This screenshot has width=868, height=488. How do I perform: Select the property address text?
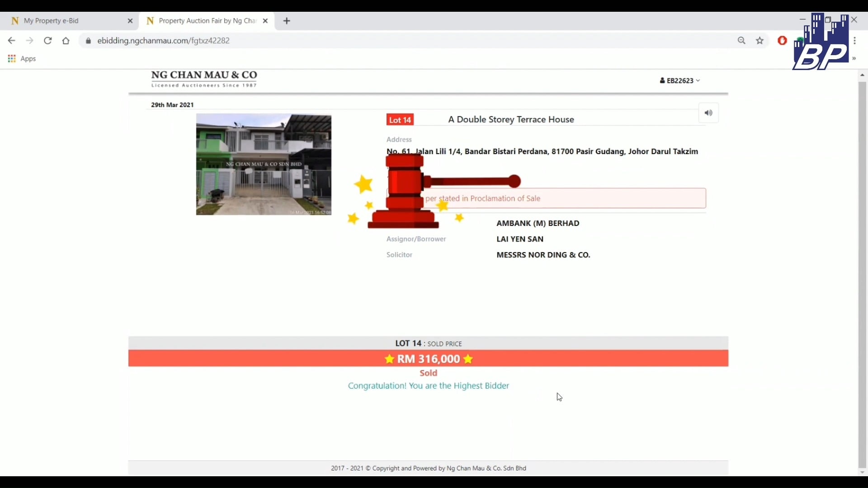point(542,151)
